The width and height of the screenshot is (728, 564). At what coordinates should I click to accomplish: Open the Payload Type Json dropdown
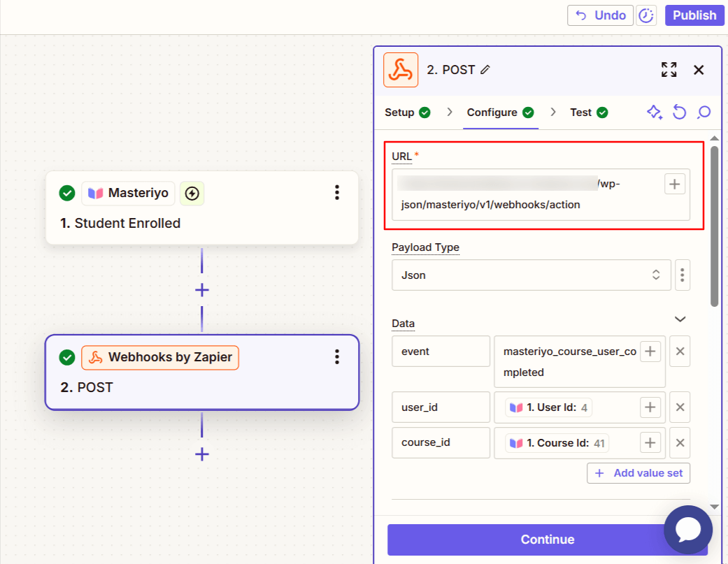coord(531,275)
